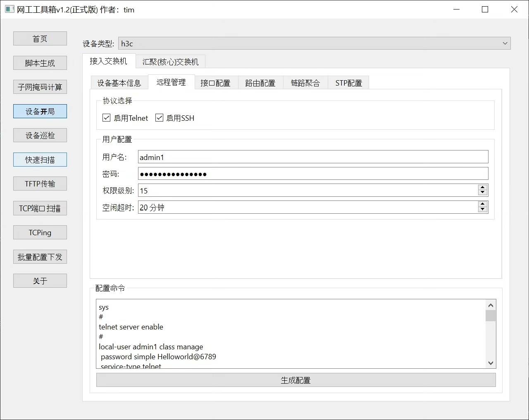
Task: Toggle the 启用Telnet checkbox
Action: pyautogui.click(x=107, y=118)
